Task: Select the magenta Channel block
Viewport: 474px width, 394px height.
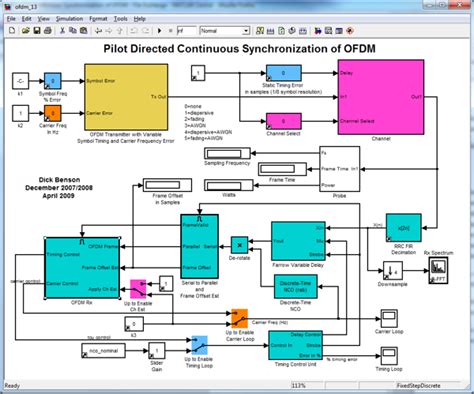Action: click(381, 97)
